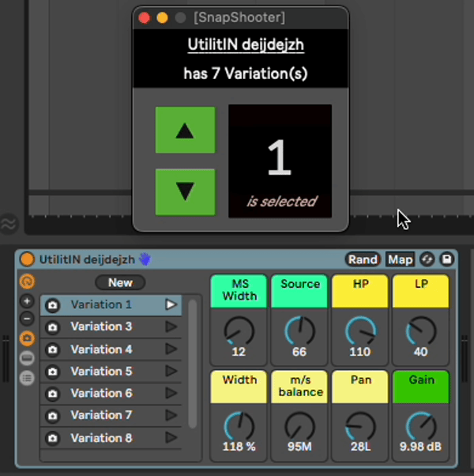Click the rack save preset disk icon
Screen dimensions: 474x476
(446, 259)
